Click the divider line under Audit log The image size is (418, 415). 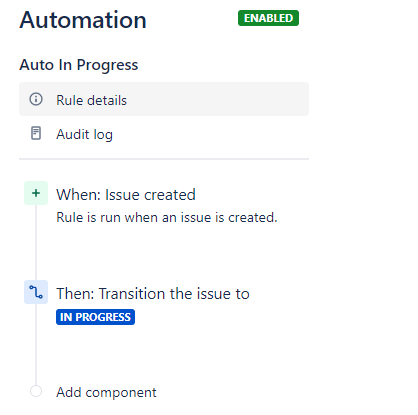[164, 159]
